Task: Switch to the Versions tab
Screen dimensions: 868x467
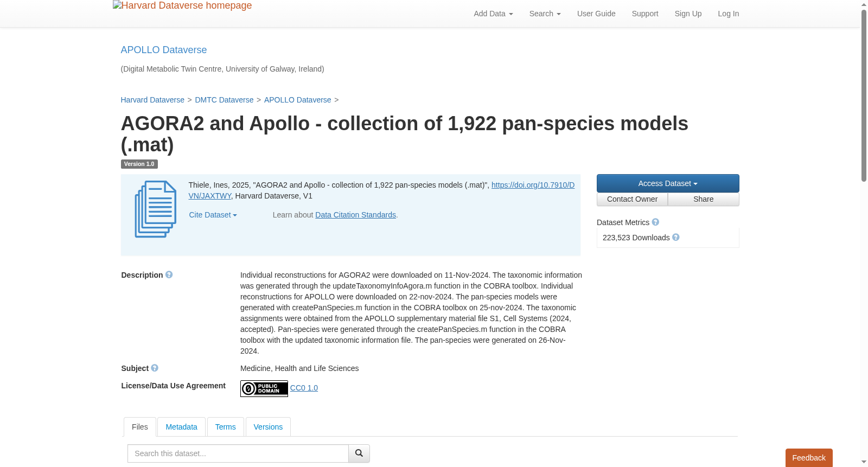Action: (268, 427)
